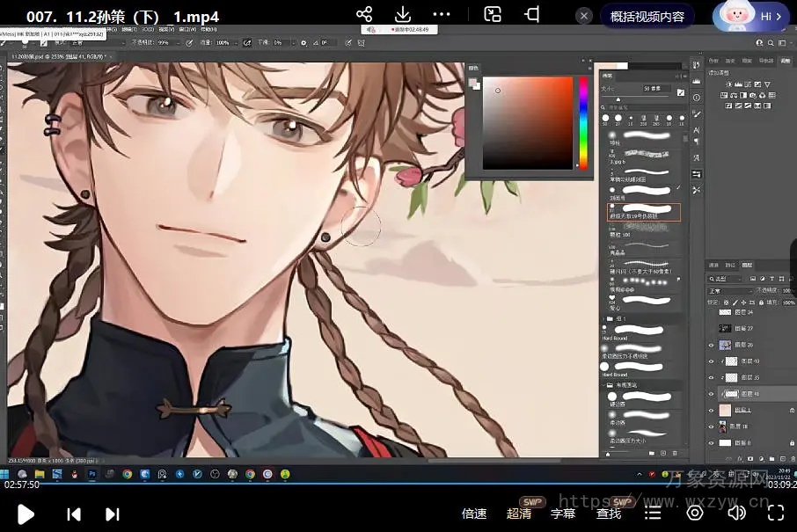
Task: Play the video
Action: [x=26, y=514]
